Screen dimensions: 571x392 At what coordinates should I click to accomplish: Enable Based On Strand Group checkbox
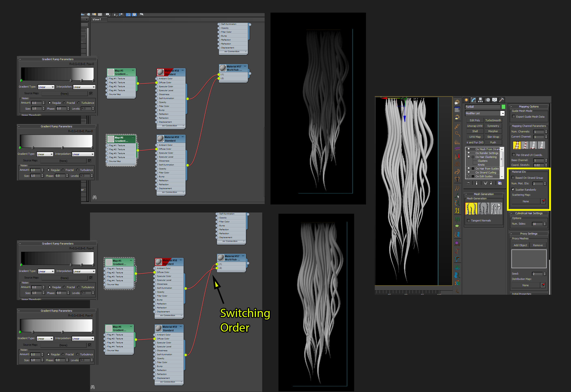(x=513, y=178)
